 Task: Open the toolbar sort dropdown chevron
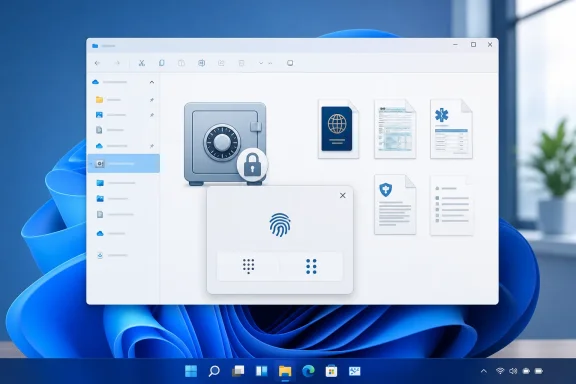point(261,63)
